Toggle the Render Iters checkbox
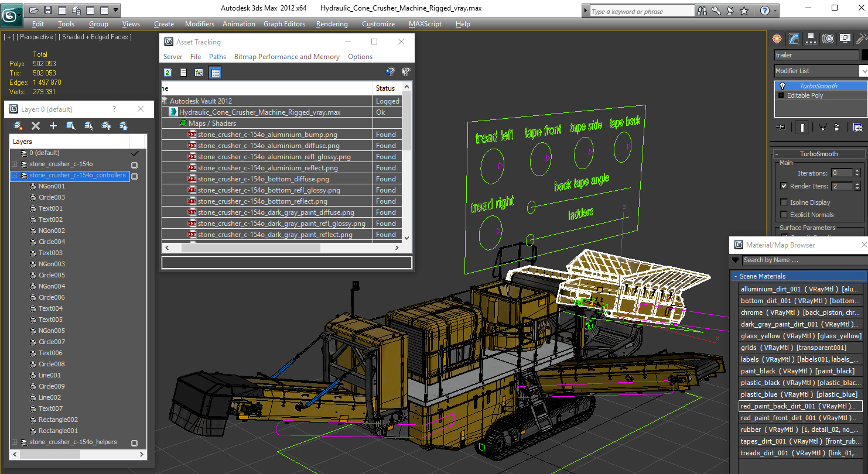868x474 pixels. point(784,186)
